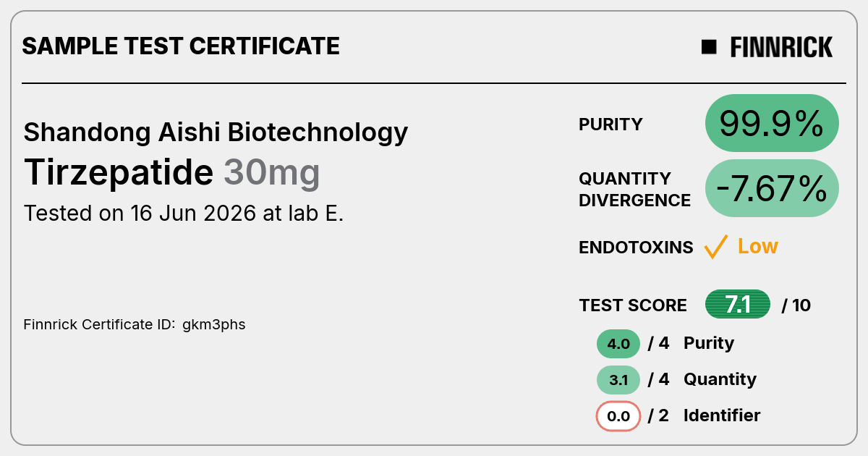Click the certificate ID gkm3phs

tap(214, 324)
